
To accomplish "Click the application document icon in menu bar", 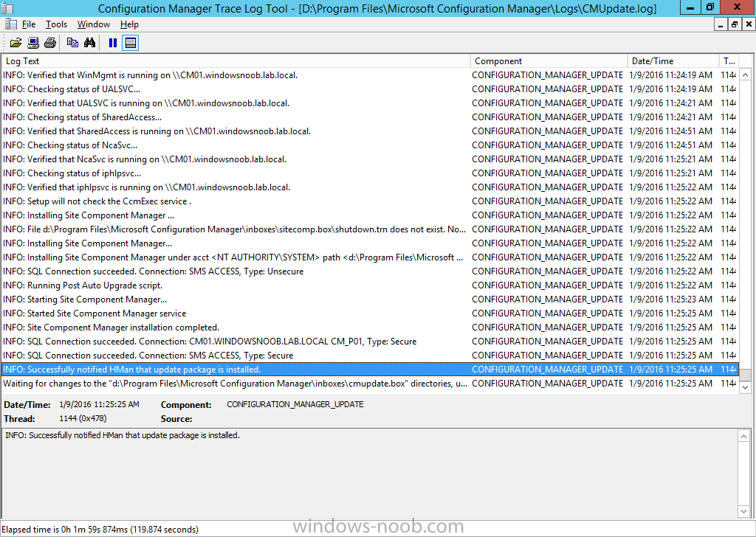I will [10, 24].
